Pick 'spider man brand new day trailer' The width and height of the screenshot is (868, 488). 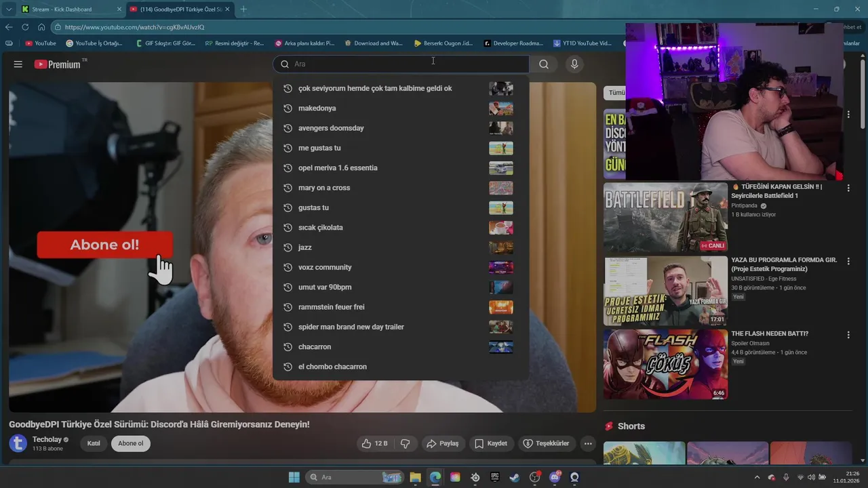tap(401, 327)
